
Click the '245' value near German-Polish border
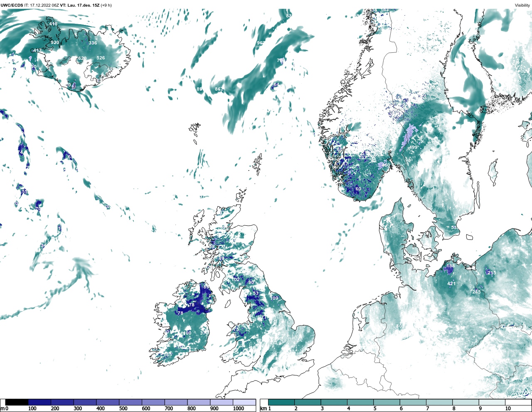point(476,292)
